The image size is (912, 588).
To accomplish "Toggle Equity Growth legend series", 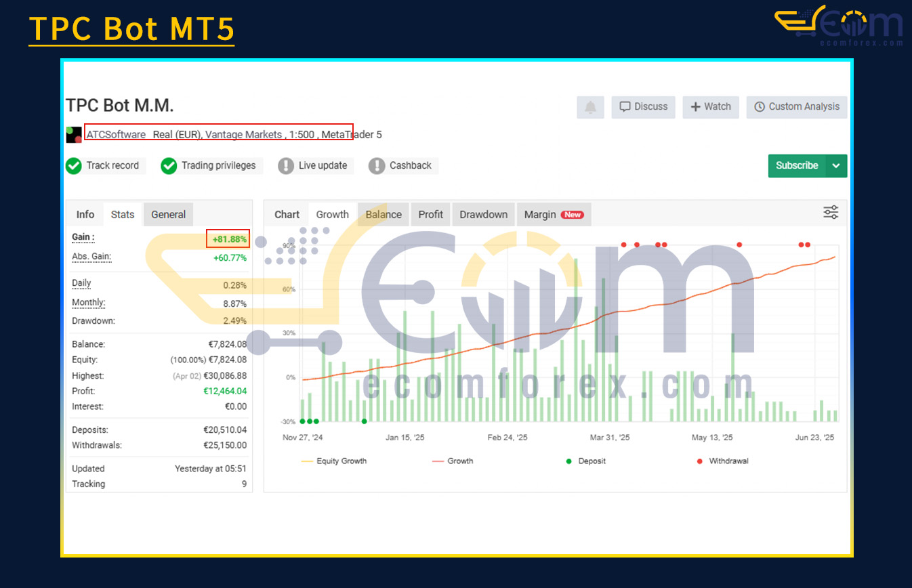I will point(334,461).
